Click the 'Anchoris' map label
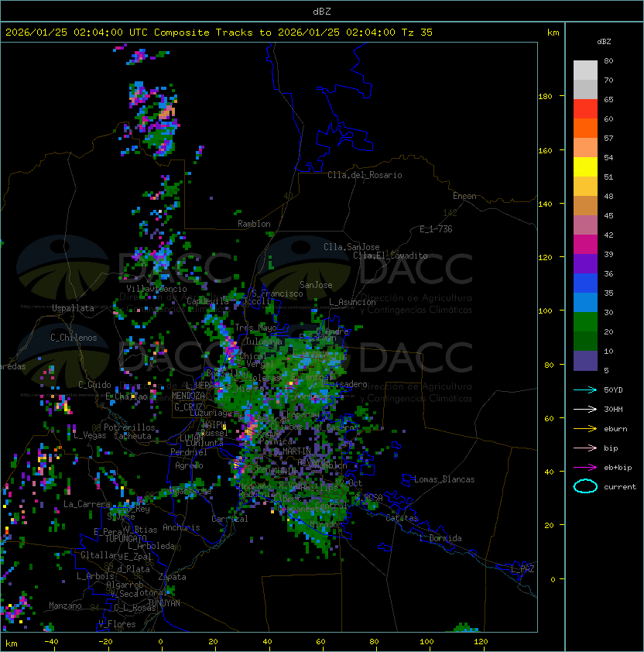 [x=181, y=527]
